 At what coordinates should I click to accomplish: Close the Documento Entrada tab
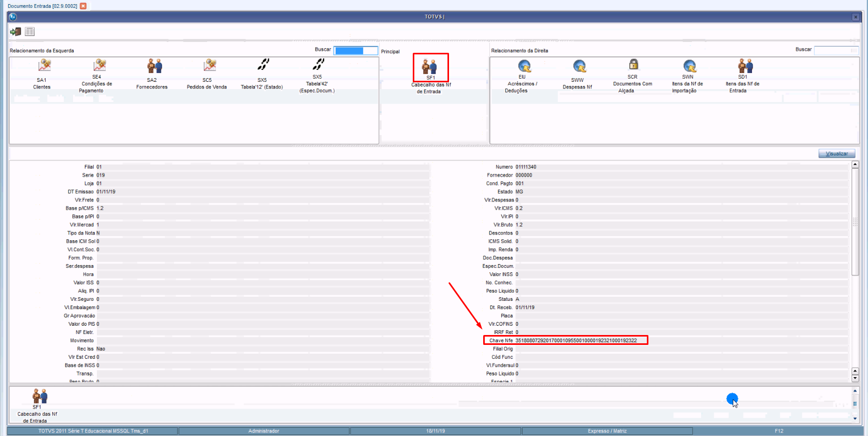coord(83,6)
